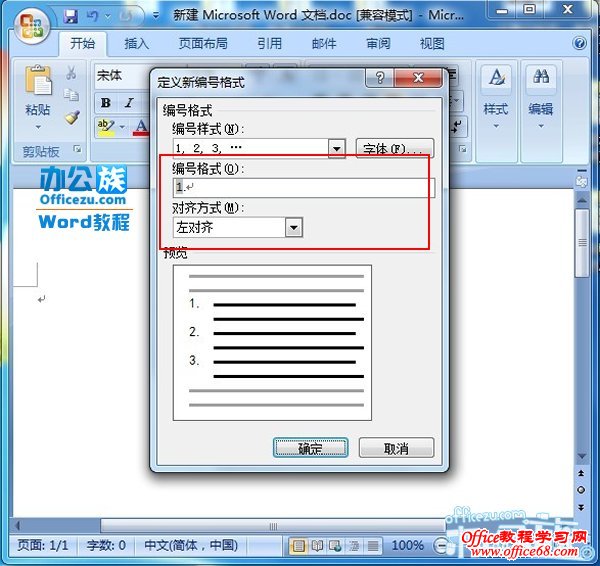
Task: Click the zoom out minus button
Action: click(x=441, y=546)
